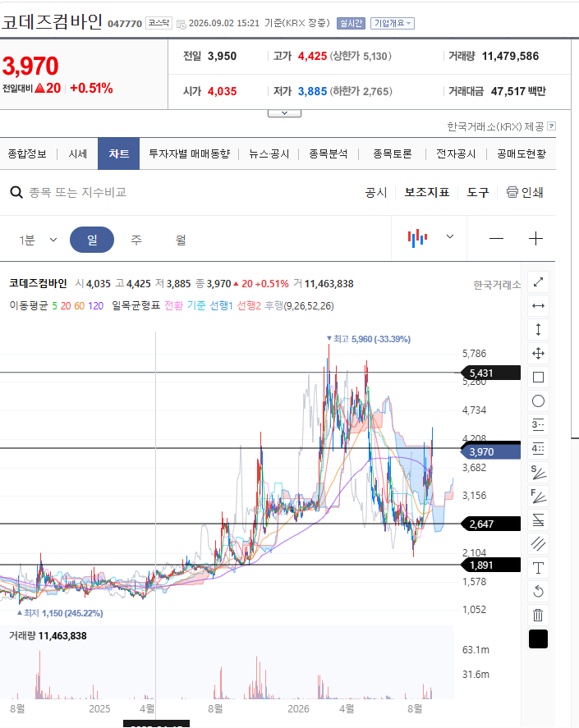Zoom in chart with plus icon
This screenshot has width=579, height=728.
pos(535,239)
